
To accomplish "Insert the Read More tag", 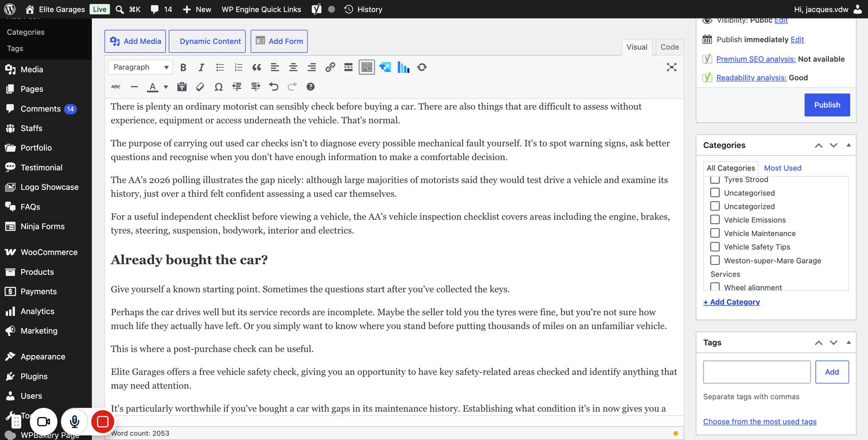I will click(x=348, y=67).
